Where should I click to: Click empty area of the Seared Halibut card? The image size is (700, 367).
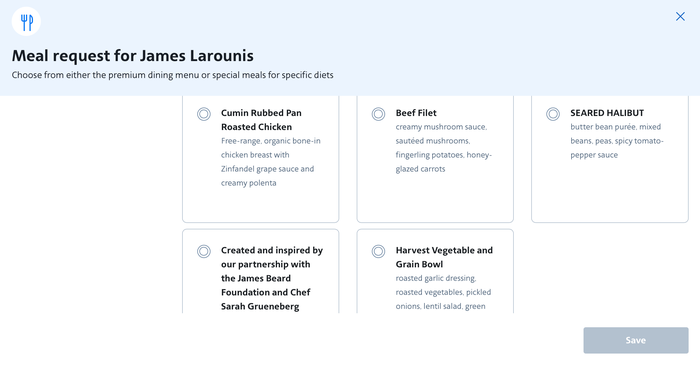pos(610,192)
